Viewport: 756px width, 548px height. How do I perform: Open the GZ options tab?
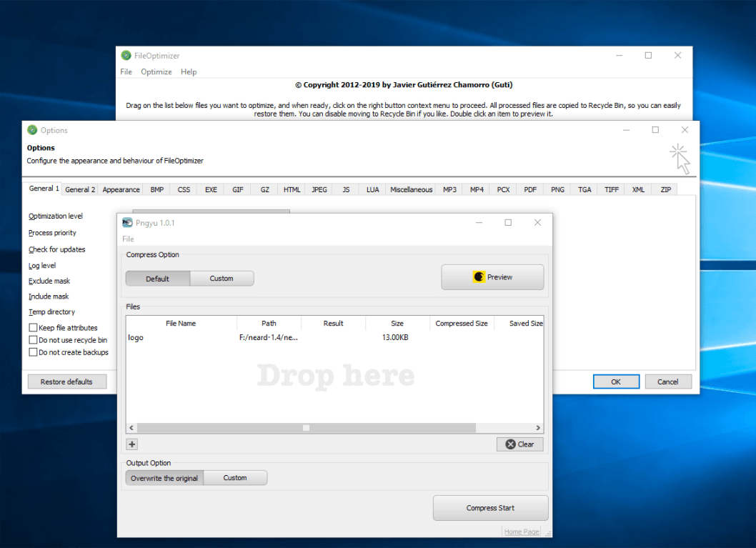pyautogui.click(x=264, y=190)
